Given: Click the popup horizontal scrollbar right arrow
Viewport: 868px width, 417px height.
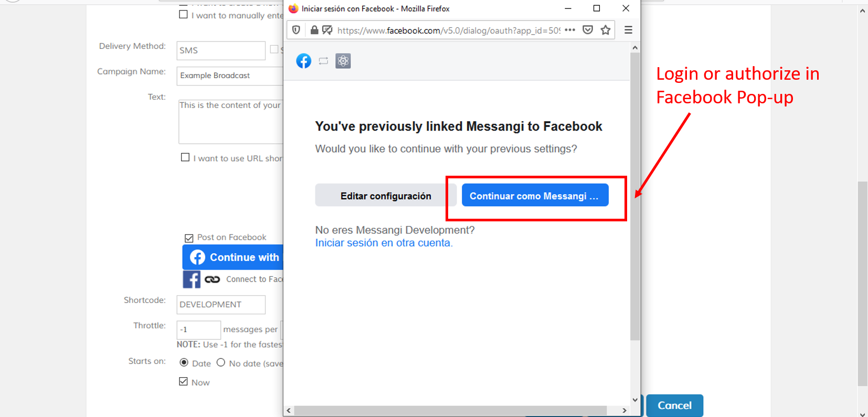Looking at the screenshot, I should coord(624,410).
